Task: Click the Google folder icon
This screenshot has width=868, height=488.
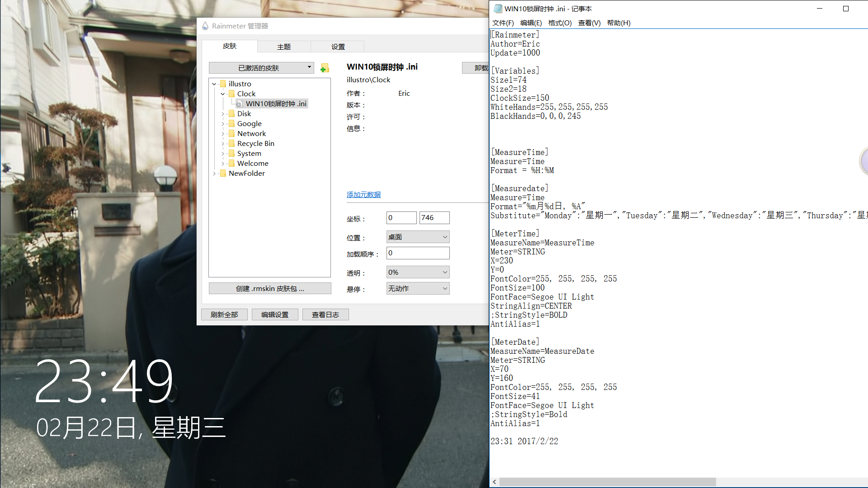Action: coord(231,124)
